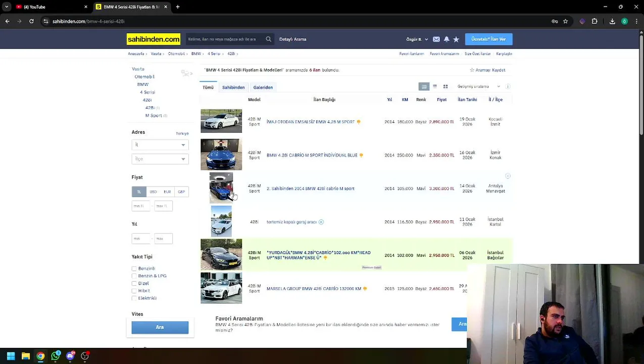644x364 pixels.
Task: Switch to list view icon
Action: coord(435,86)
